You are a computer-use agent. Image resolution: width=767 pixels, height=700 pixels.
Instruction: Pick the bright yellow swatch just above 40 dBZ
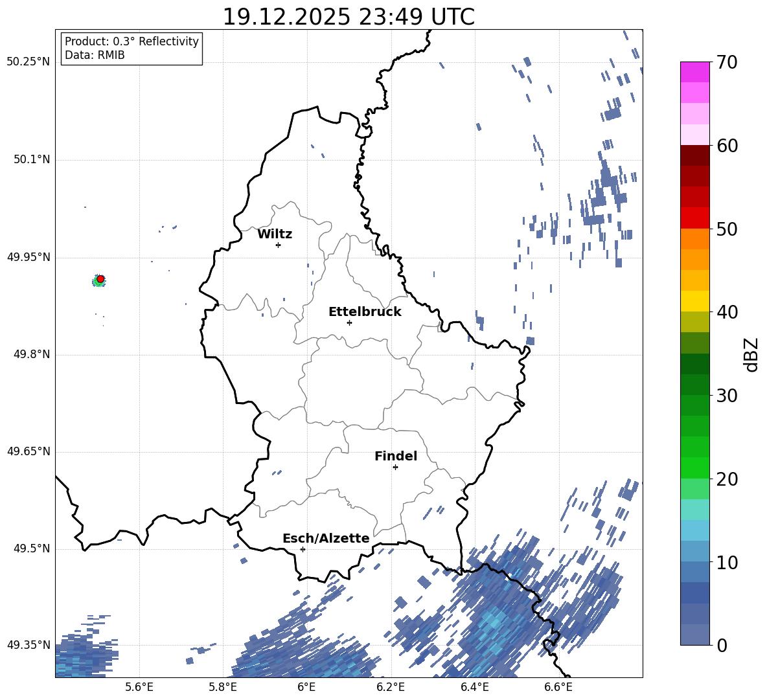click(695, 301)
